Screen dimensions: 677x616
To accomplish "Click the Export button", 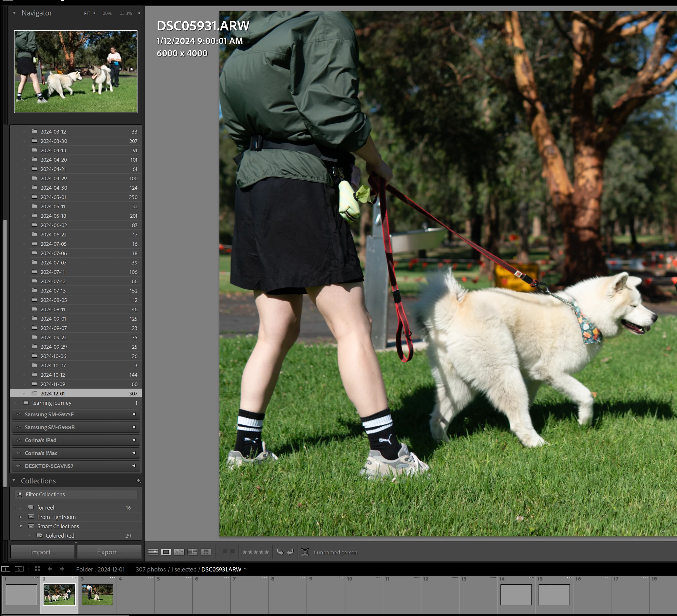I will (109, 552).
